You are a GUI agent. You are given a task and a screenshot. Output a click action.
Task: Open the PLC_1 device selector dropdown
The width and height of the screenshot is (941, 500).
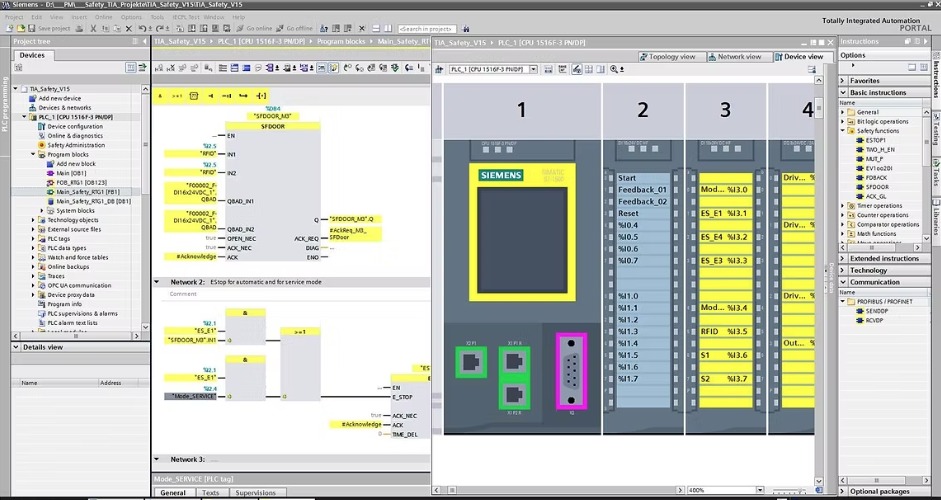[533, 70]
